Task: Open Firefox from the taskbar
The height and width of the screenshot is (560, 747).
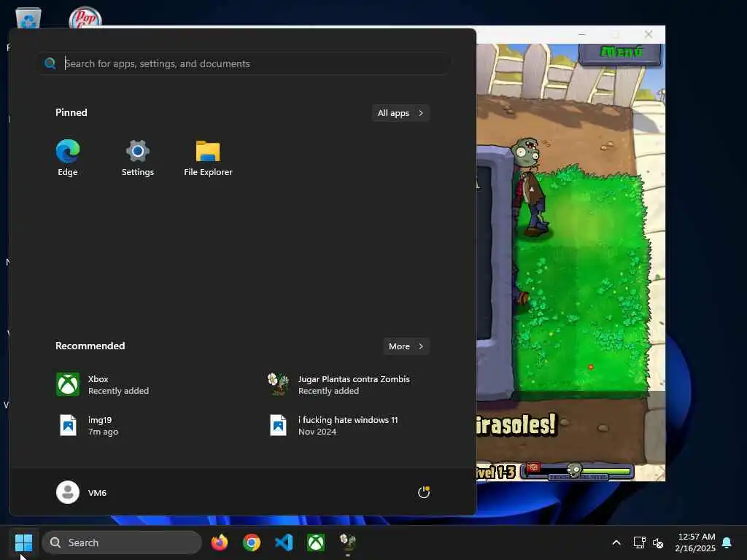Action: tap(220, 542)
